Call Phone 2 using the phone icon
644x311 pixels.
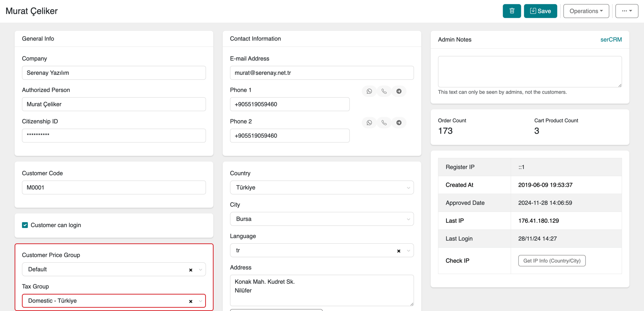pos(384,123)
